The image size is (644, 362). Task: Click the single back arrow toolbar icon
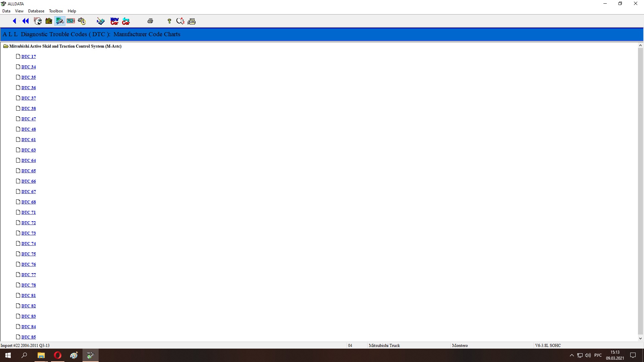14,21
